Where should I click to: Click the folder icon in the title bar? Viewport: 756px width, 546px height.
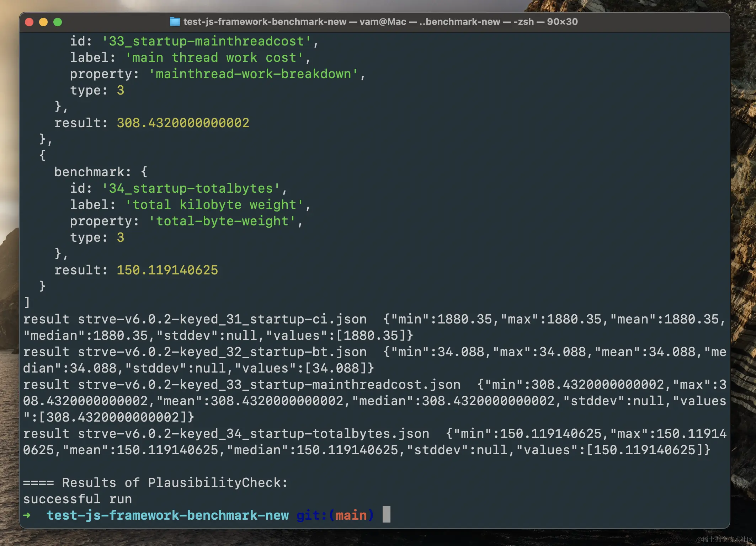point(175,22)
